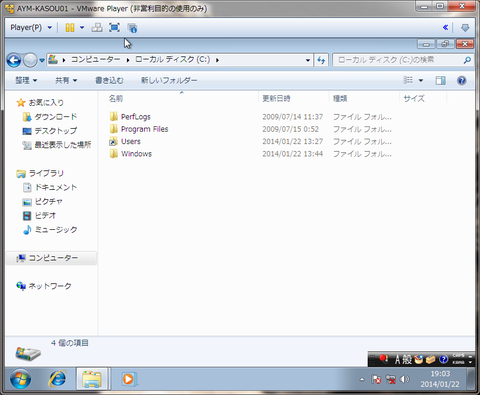Switch to VMware Unity mode icon
The height and width of the screenshot is (395, 480).
click(x=132, y=28)
